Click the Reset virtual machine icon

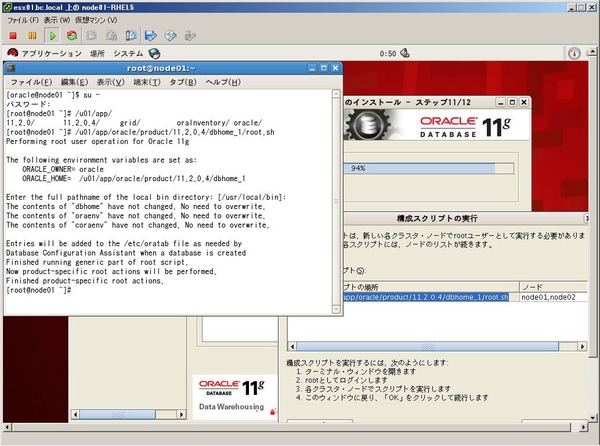point(72,36)
